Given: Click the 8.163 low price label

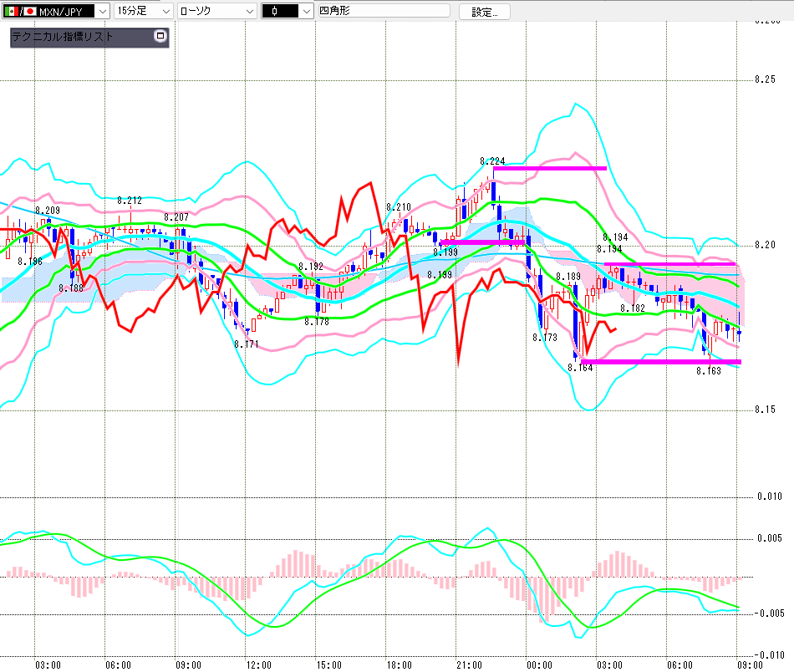Looking at the screenshot, I should click(x=708, y=369).
